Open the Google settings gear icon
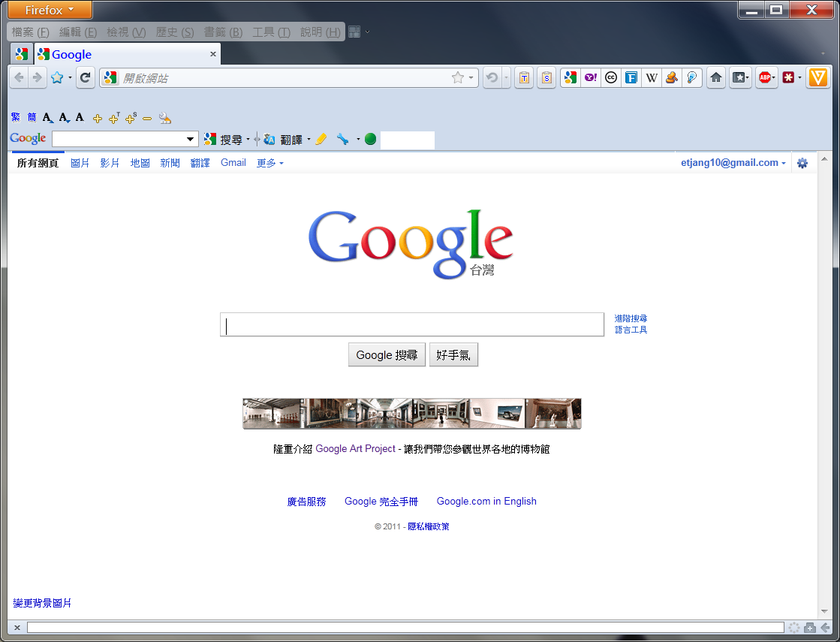The image size is (840, 642). point(802,163)
